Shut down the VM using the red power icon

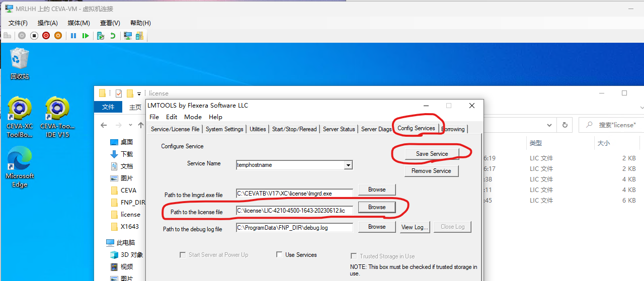point(46,36)
